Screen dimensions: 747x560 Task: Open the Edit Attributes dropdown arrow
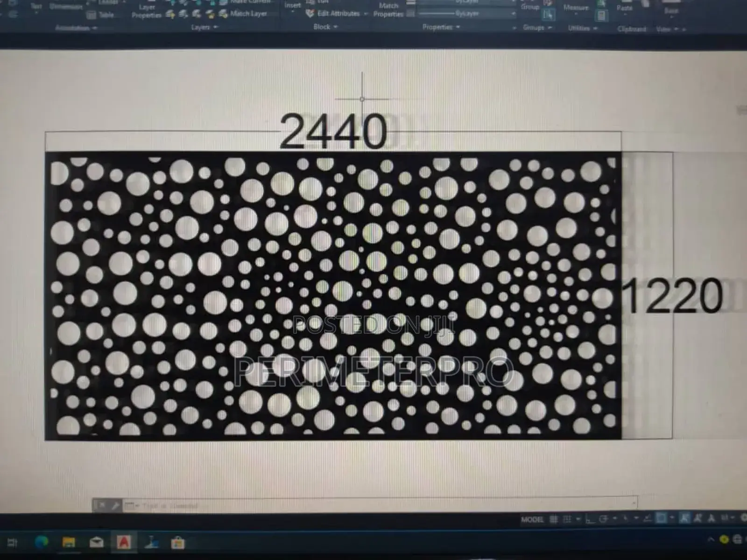click(366, 14)
